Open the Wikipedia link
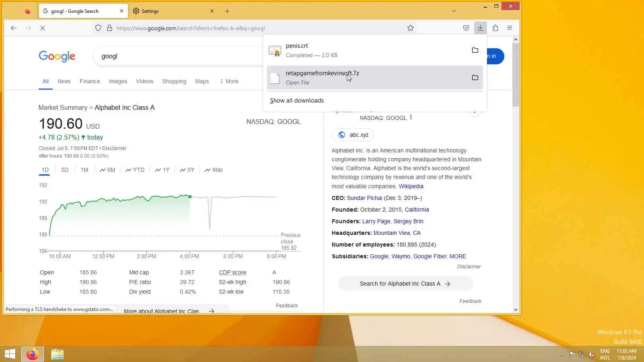This screenshot has height=362, width=644. 411,186
